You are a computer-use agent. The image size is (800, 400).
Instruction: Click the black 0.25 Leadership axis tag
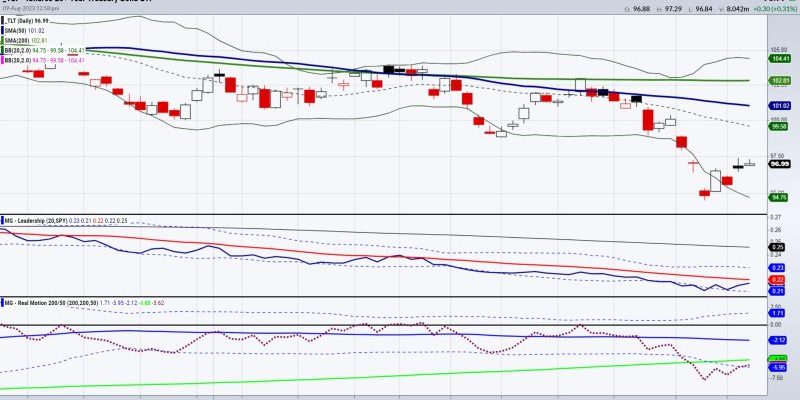pos(776,247)
